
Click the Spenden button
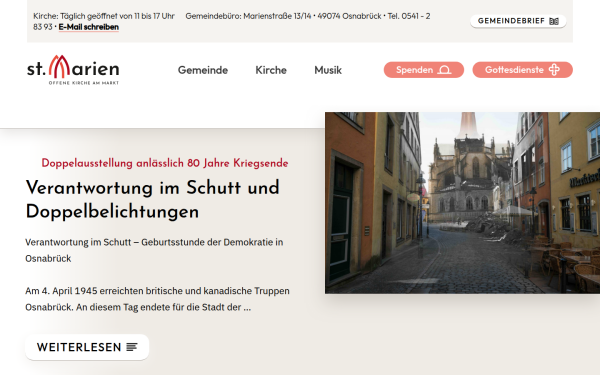424,70
